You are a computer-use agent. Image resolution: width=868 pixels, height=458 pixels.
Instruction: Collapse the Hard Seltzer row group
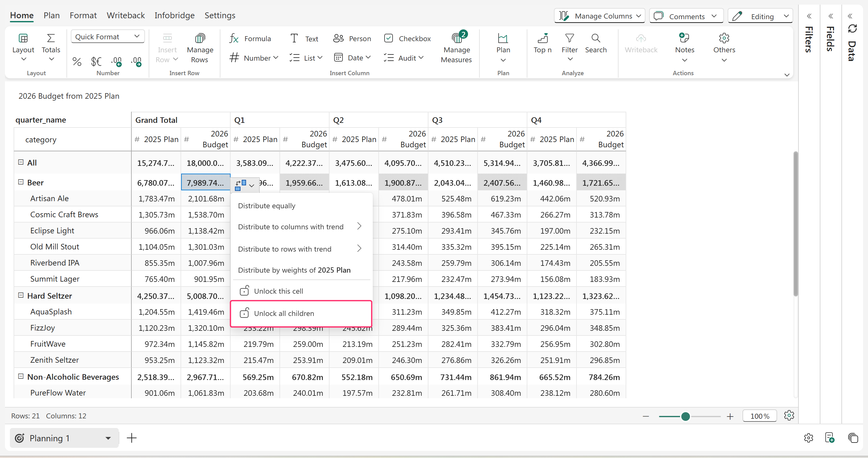21,296
